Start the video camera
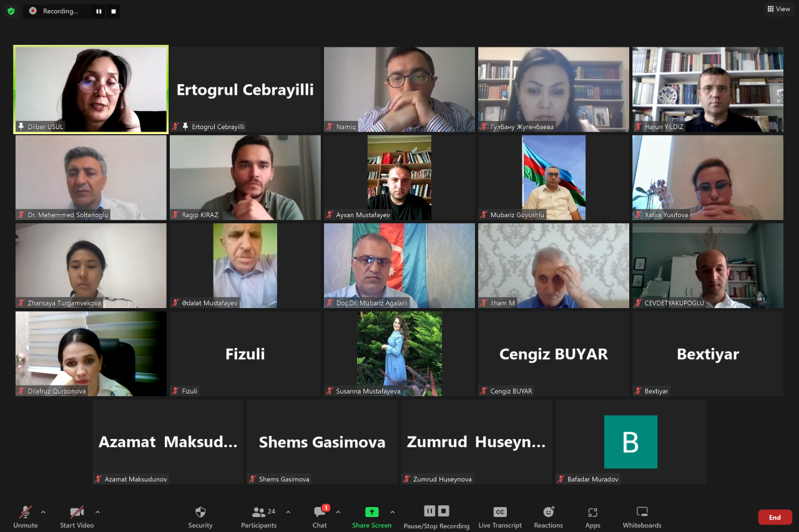799x532 pixels. (x=77, y=517)
